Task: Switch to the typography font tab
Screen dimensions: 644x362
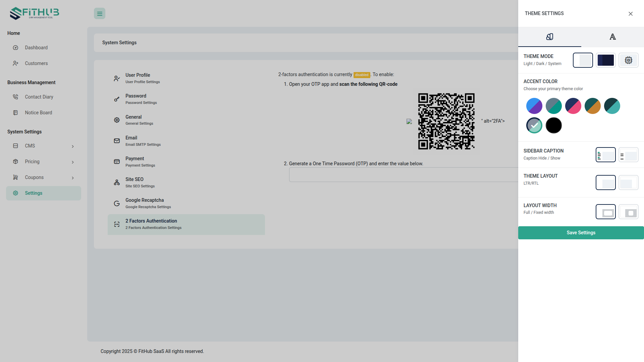Action: 612,37
